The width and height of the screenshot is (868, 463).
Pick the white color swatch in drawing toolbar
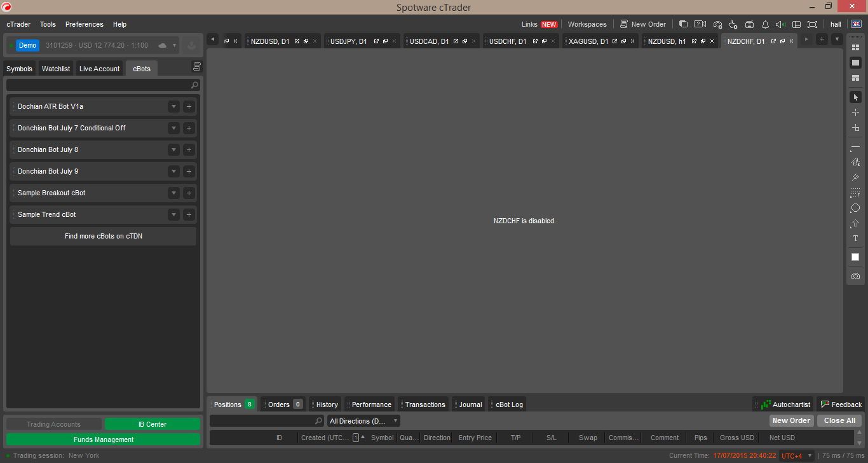(855, 257)
